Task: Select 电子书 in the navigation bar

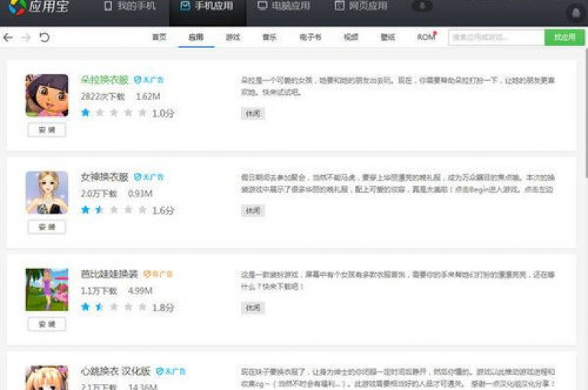Action: 310,37
